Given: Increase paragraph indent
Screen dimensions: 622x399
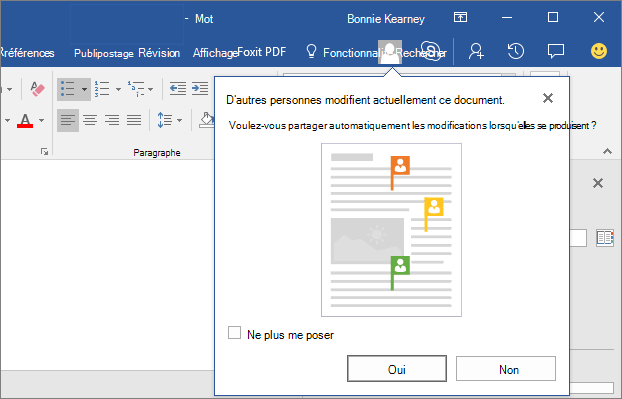Looking at the screenshot, I should 200,88.
